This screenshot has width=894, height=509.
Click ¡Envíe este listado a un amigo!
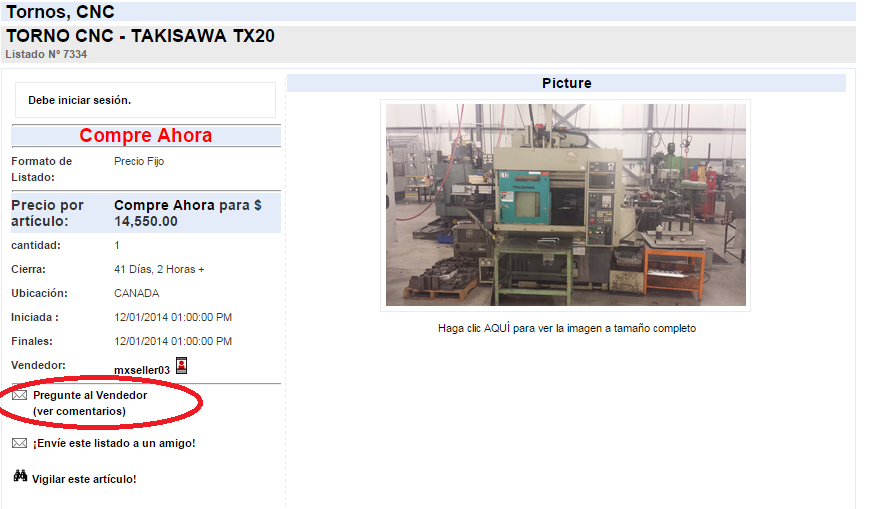click(x=113, y=443)
